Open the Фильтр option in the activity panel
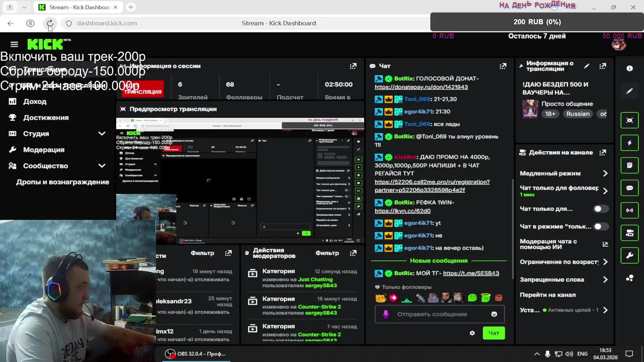Image resolution: width=644 pixels, height=362 pixels. pyautogui.click(x=202, y=253)
